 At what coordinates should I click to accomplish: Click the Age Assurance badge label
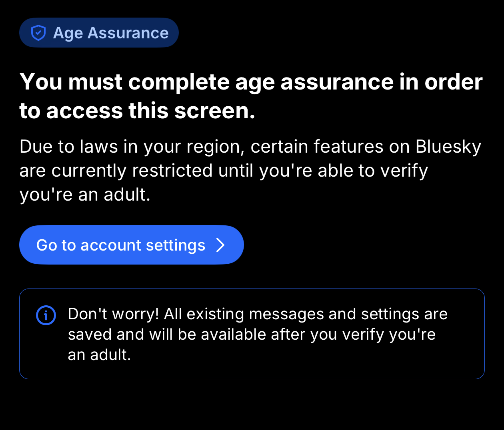coord(110,33)
